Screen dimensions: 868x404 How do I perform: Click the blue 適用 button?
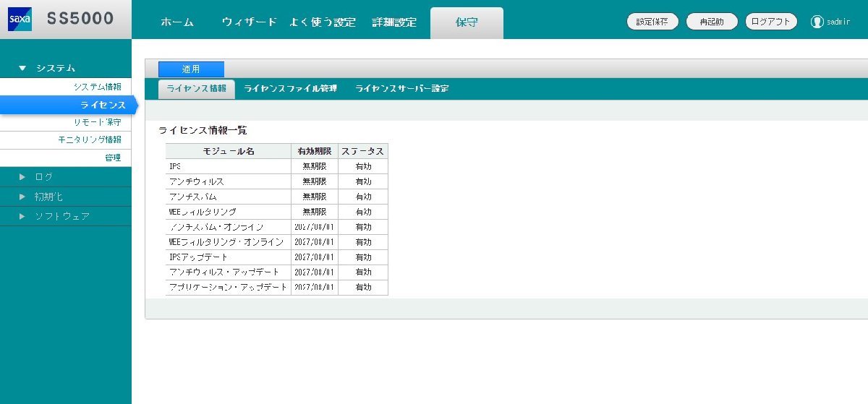point(191,69)
